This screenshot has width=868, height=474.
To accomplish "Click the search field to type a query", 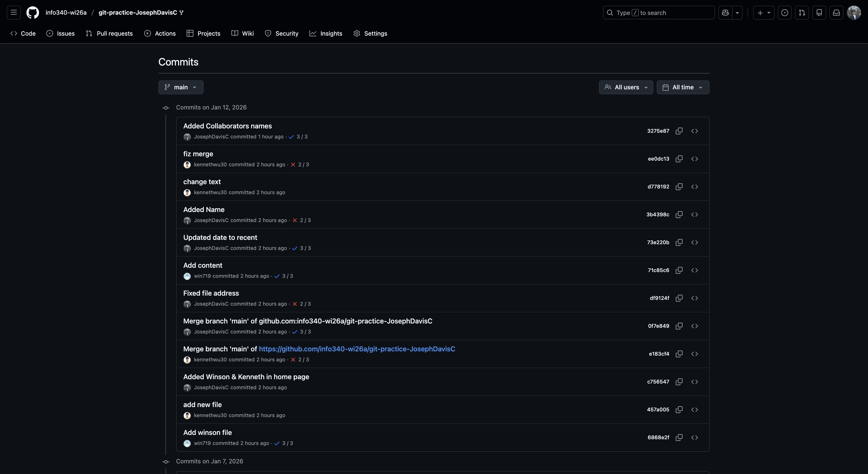I will coord(658,12).
